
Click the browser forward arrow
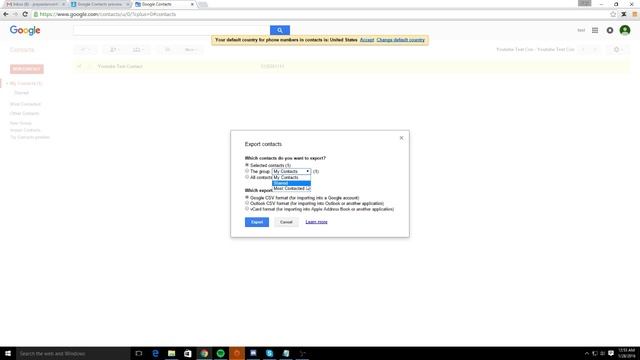(x=16, y=14)
